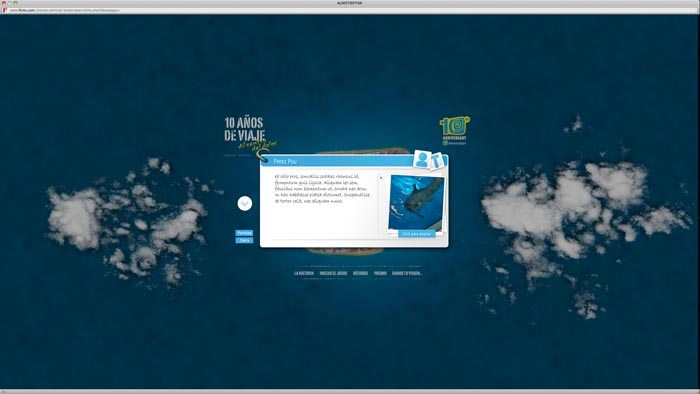Open the Twitter 't' icon card
Image resolution: width=700 pixels, height=394 pixels.
(438, 161)
